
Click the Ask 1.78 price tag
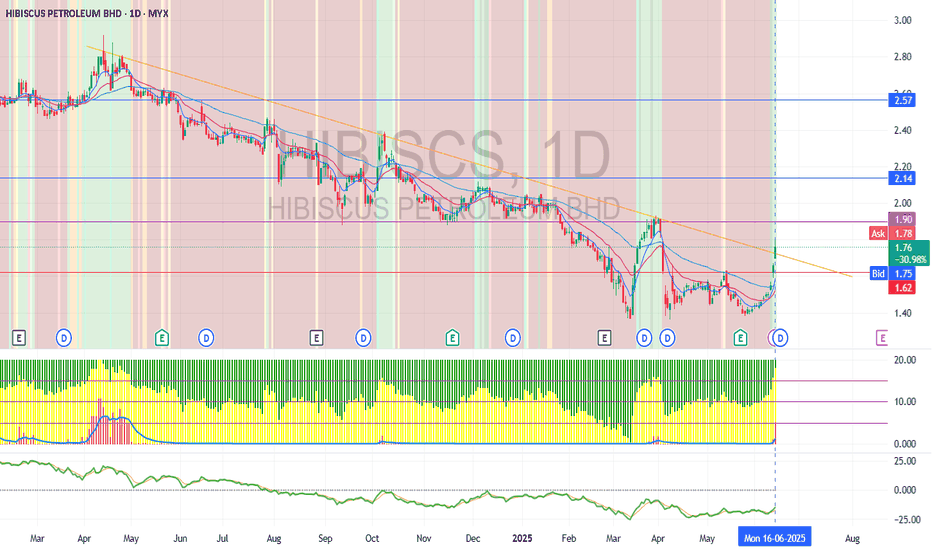click(x=893, y=234)
